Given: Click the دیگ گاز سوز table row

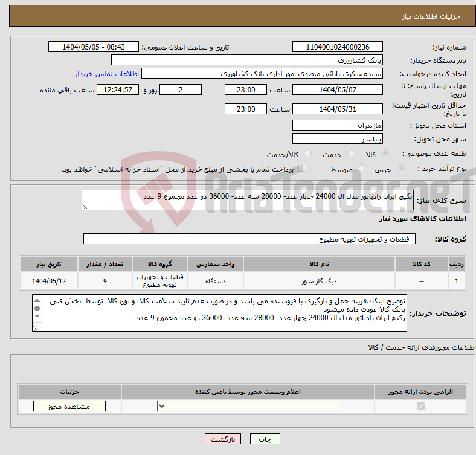Looking at the screenshot, I should click(x=318, y=281).
